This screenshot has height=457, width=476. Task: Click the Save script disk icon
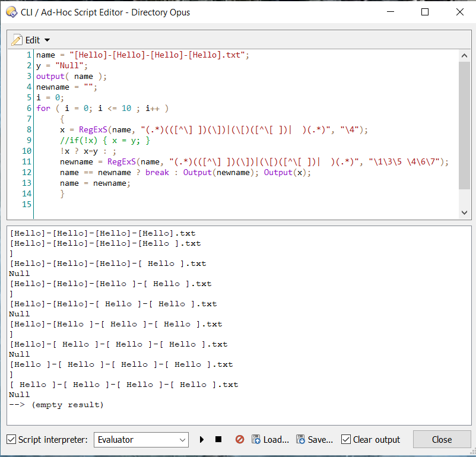(x=301, y=440)
